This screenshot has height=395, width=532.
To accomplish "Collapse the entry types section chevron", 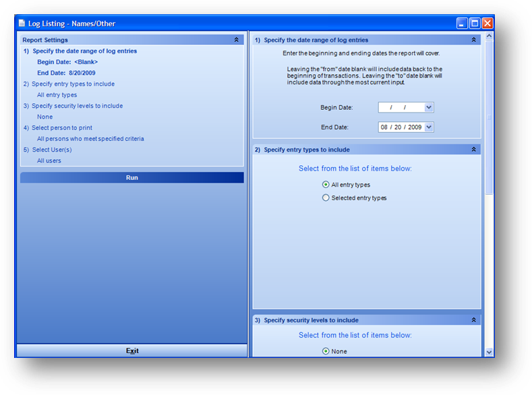I will [x=473, y=149].
